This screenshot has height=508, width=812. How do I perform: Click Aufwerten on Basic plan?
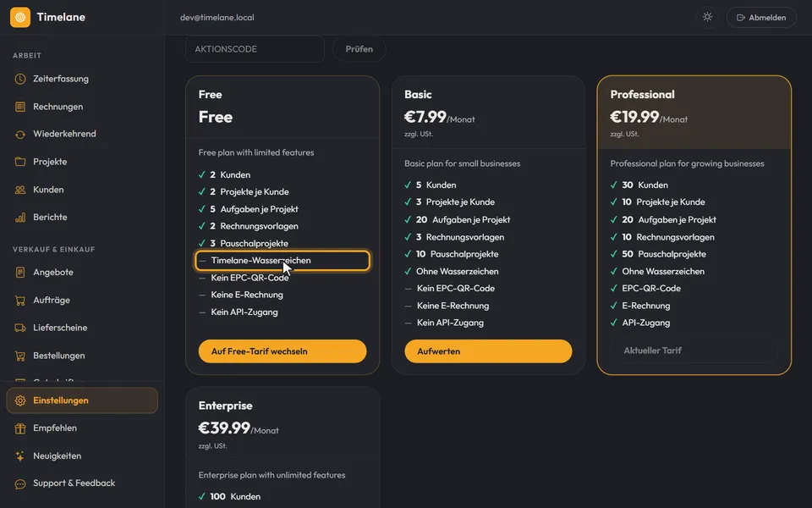[x=488, y=351]
